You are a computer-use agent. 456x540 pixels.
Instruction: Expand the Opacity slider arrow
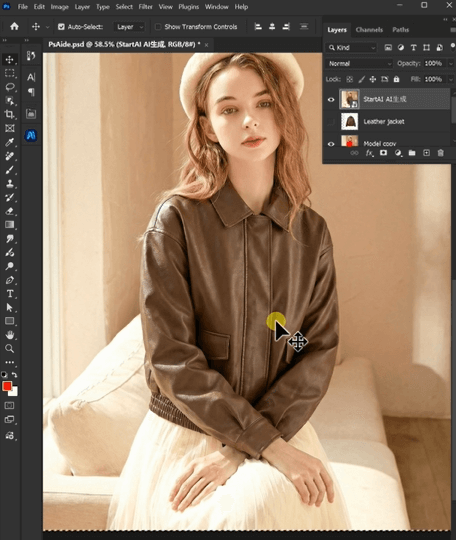[x=450, y=63]
